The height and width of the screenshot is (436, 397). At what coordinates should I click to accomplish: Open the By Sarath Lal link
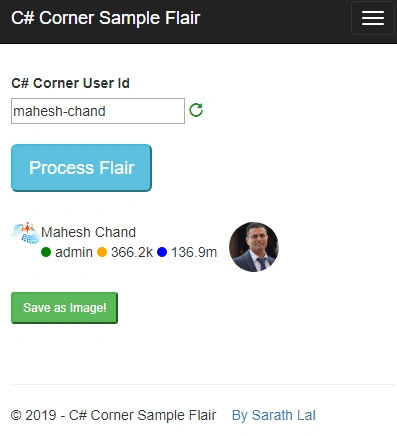(274, 415)
